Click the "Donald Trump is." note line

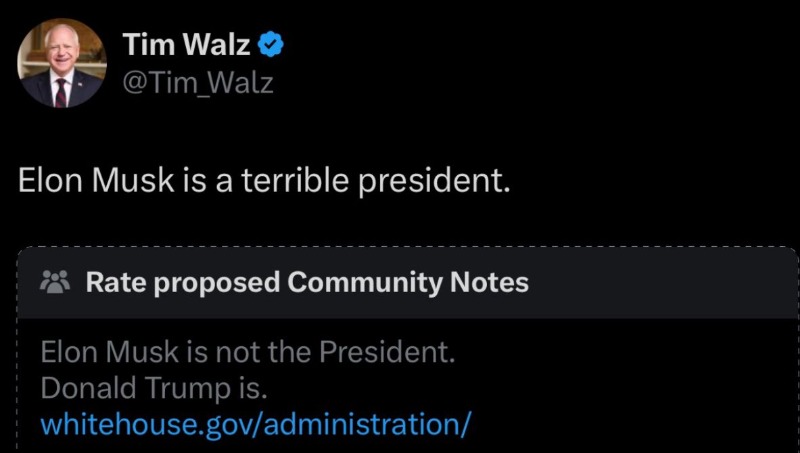[154, 388]
